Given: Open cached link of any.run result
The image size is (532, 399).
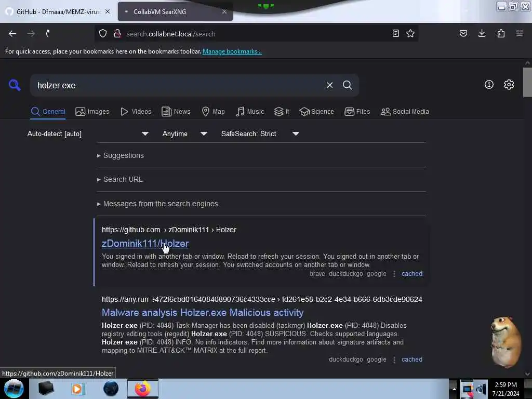Looking at the screenshot, I should pos(412,360).
